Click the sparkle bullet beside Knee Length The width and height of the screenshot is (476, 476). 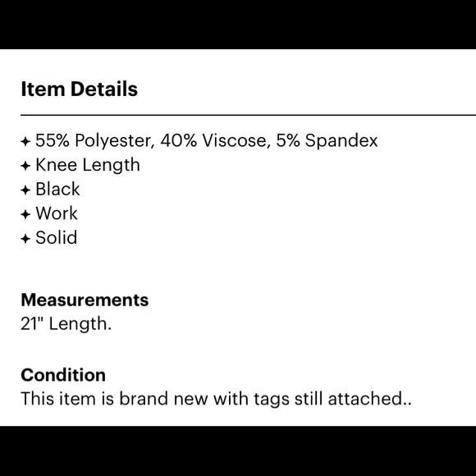[25, 166]
